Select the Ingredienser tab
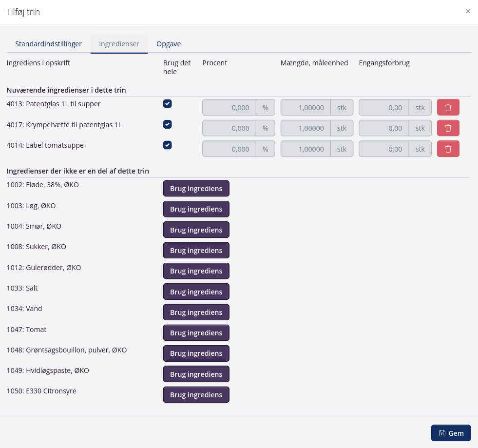Image resolution: width=478 pixels, height=448 pixels. coord(119,44)
